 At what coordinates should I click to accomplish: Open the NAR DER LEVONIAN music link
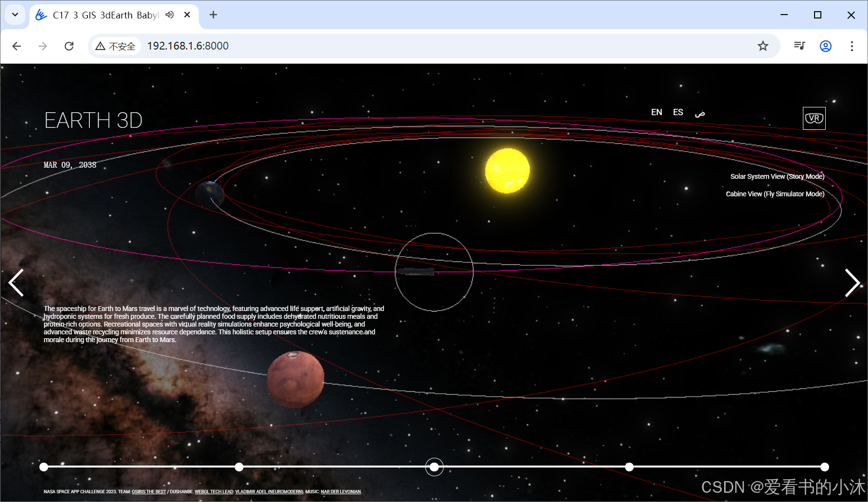click(341, 492)
